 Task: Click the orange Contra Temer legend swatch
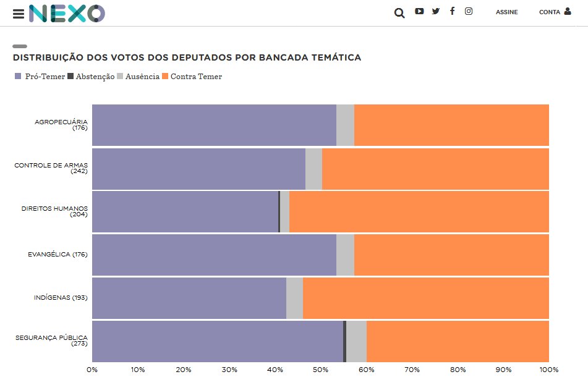(x=164, y=77)
